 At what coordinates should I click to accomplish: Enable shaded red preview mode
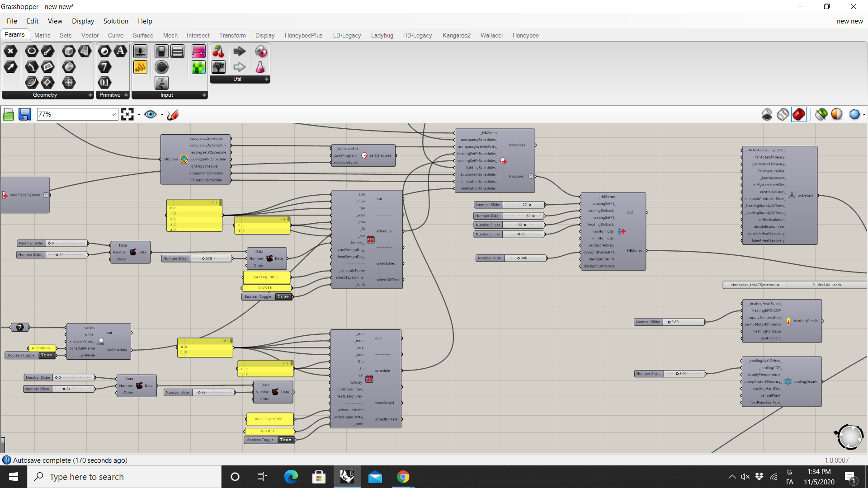click(799, 114)
